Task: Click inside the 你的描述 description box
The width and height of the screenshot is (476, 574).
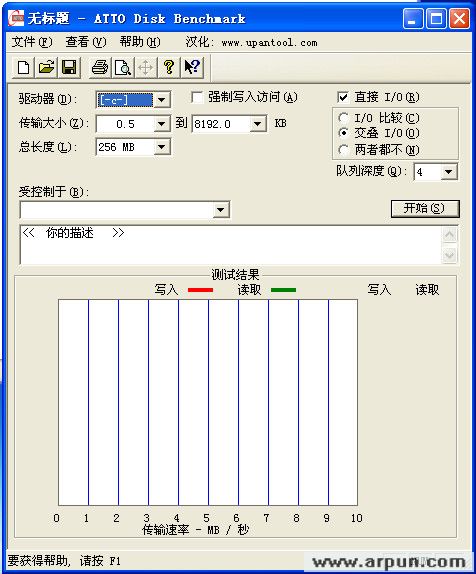Action: coord(231,245)
